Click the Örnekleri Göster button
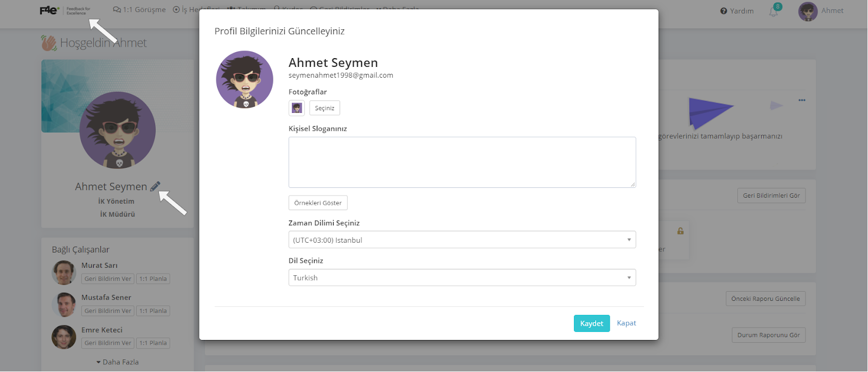This screenshot has width=868, height=372. coord(318,203)
